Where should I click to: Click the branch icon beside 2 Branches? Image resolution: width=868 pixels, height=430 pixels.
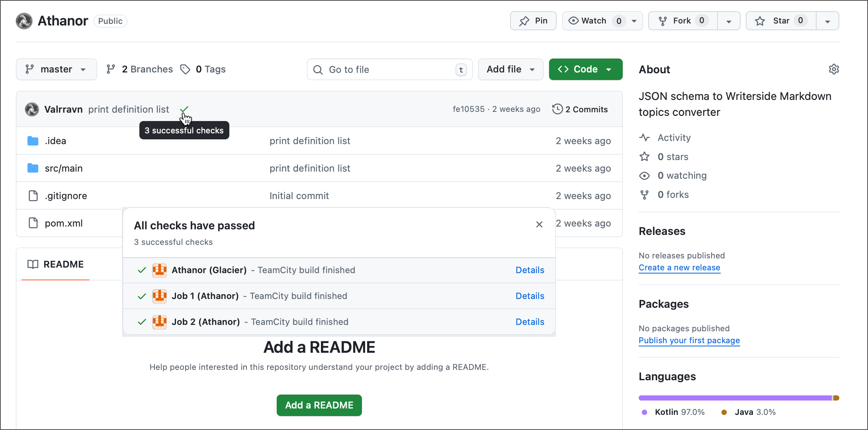(x=110, y=69)
